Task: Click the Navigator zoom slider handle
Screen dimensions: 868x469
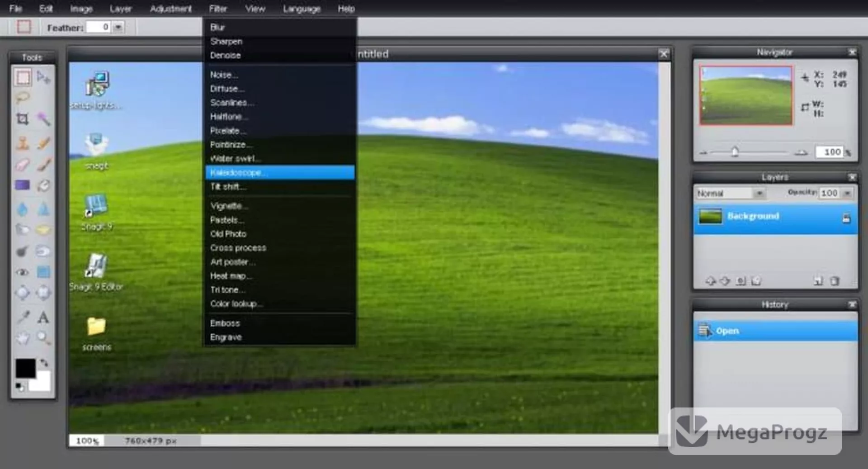Action: (735, 152)
